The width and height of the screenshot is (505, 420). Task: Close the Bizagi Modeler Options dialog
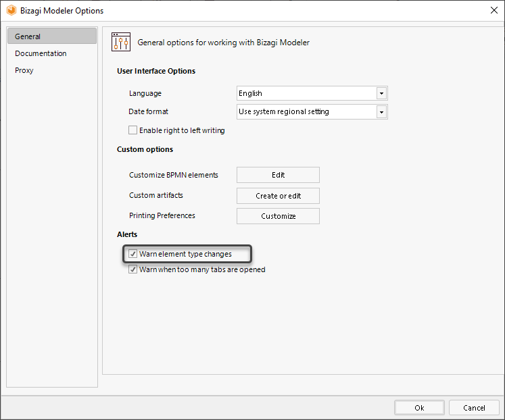click(x=494, y=10)
